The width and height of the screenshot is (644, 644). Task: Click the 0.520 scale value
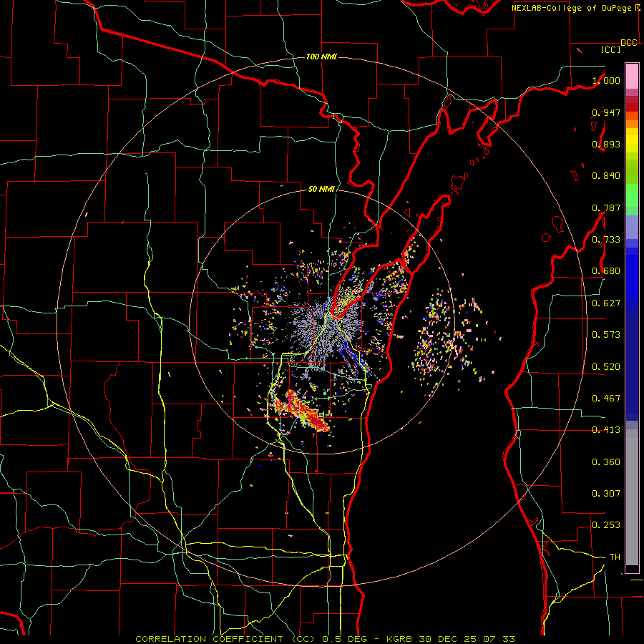pyautogui.click(x=606, y=366)
